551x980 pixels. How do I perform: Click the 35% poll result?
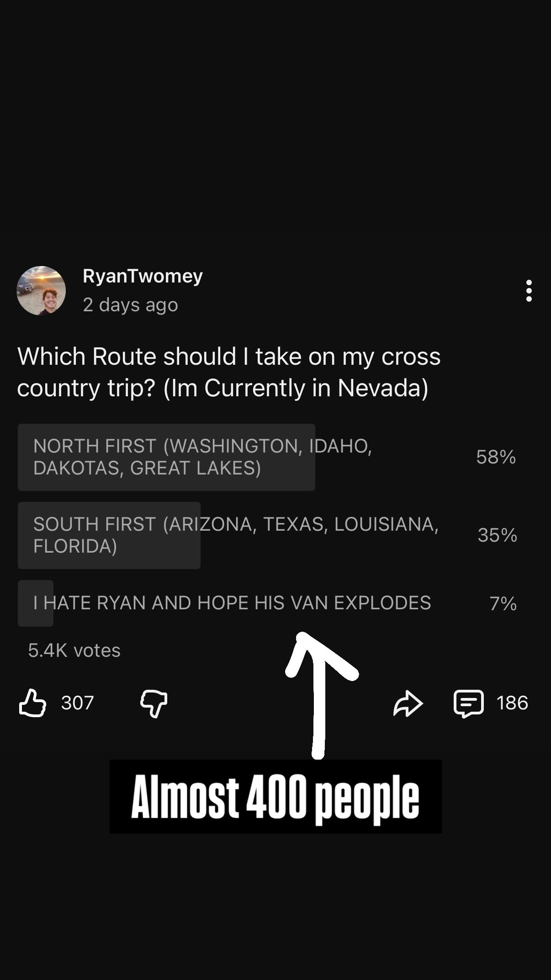point(497,535)
